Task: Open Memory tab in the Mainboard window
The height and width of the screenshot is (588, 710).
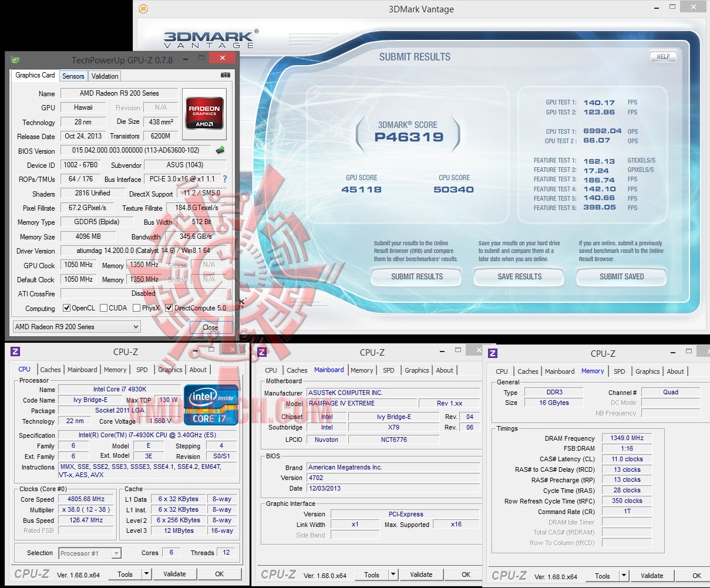Action: click(362, 370)
